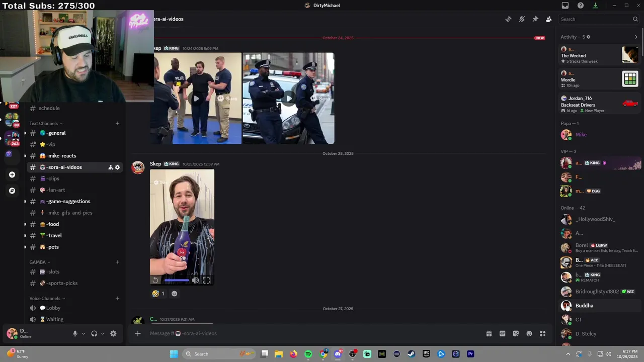Collapse the GAMBA category

pos(40,262)
